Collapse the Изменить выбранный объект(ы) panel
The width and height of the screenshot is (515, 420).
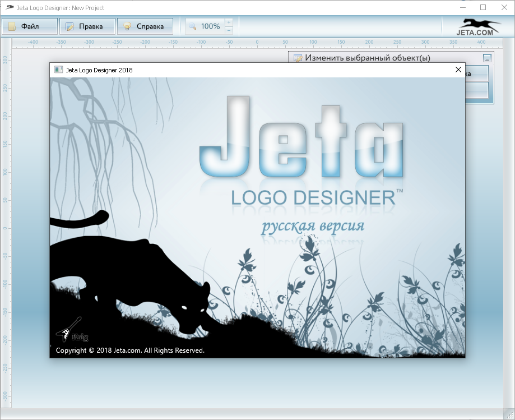[487, 58]
